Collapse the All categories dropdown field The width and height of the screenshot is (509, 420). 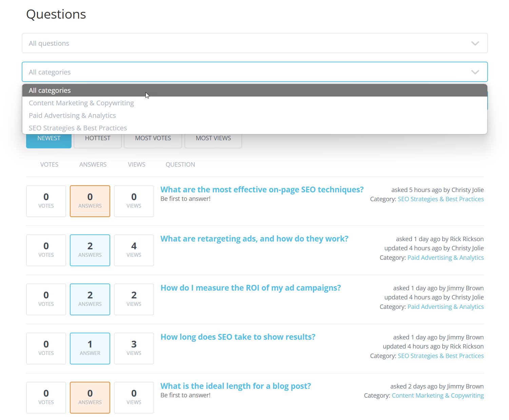click(255, 72)
